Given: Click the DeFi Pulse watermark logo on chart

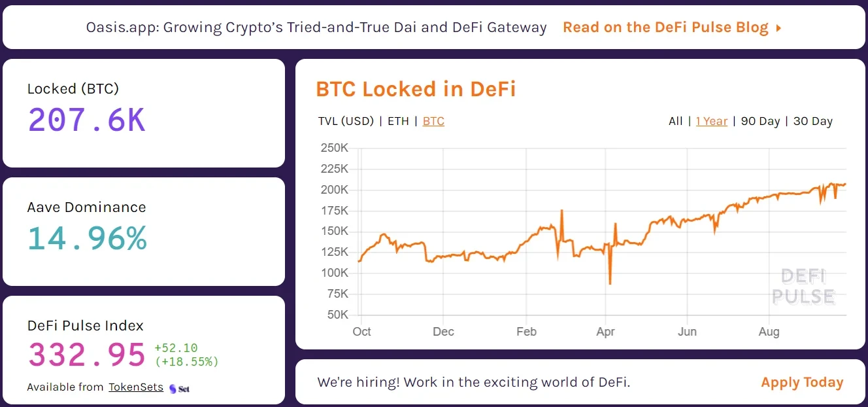Looking at the screenshot, I should pyautogui.click(x=803, y=287).
